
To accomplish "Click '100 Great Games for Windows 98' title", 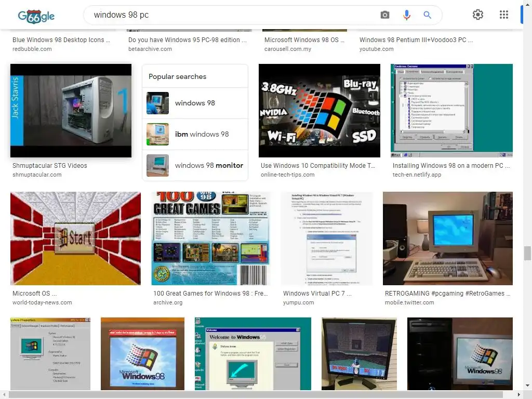I will point(210,294).
